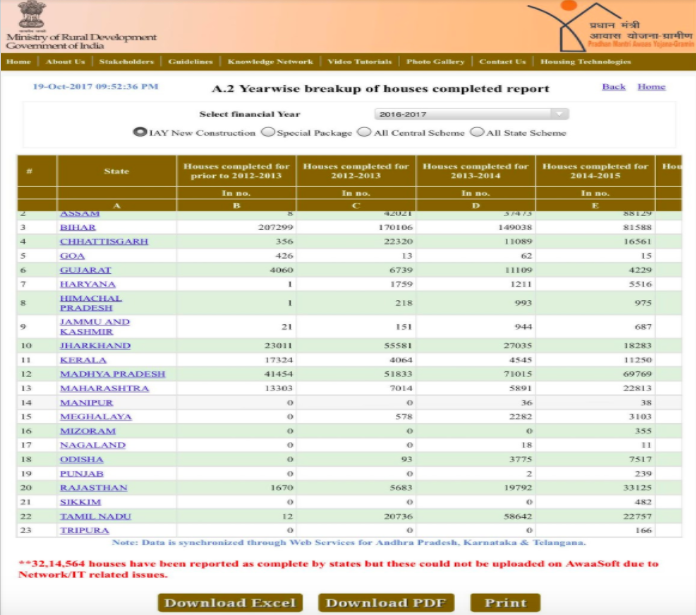
Task: Open Video Tutorials from the nav bar
Action: tap(360, 62)
